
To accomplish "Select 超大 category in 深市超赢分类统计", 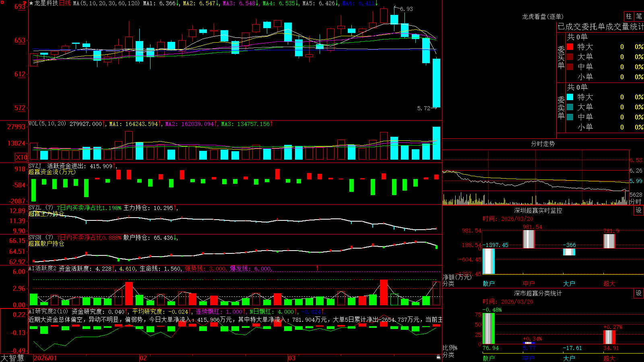I will pyautogui.click(x=609, y=358).
